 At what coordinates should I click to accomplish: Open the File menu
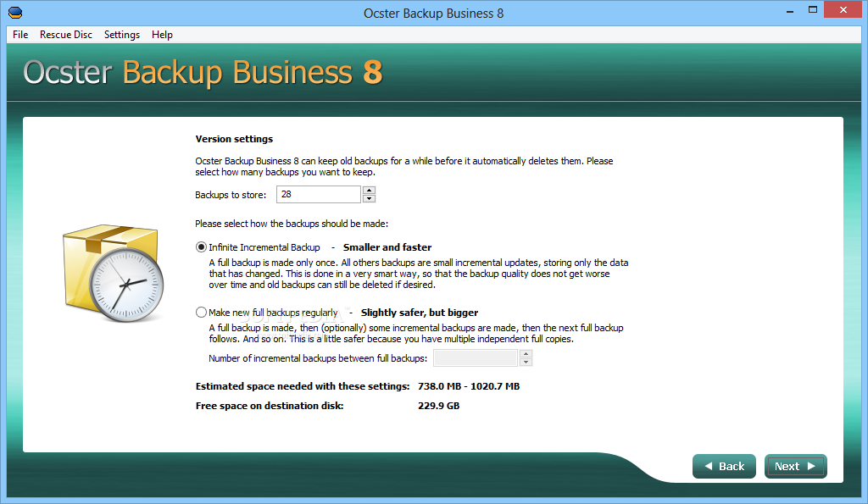tap(20, 34)
